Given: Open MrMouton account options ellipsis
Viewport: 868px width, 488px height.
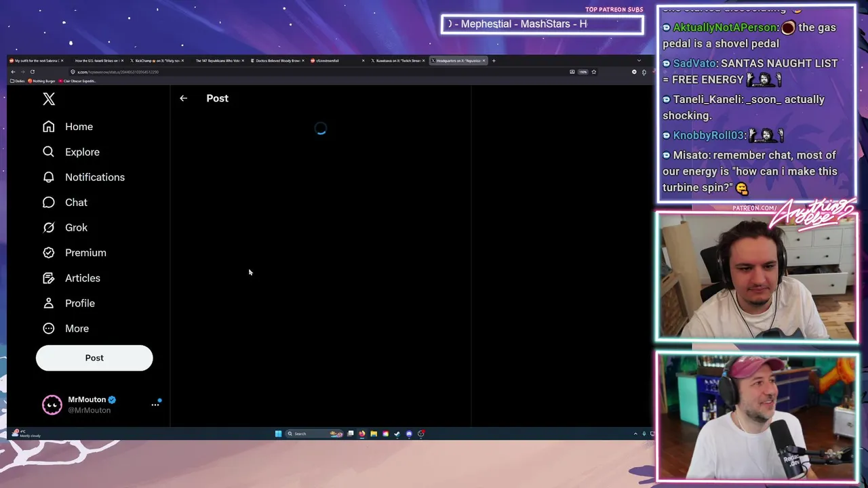Looking at the screenshot, I should pos(155,405).
